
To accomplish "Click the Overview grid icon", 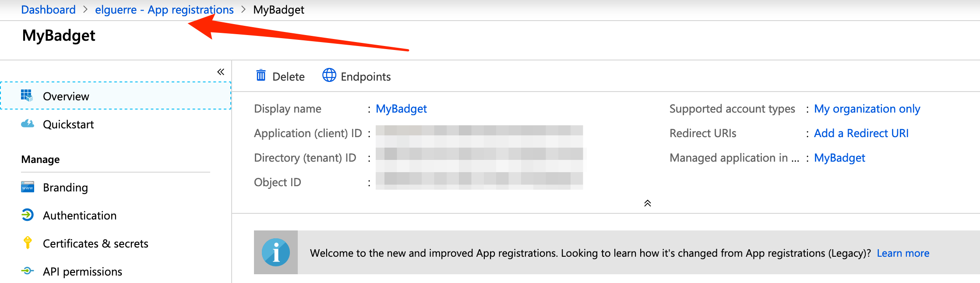I will point(27,96).
